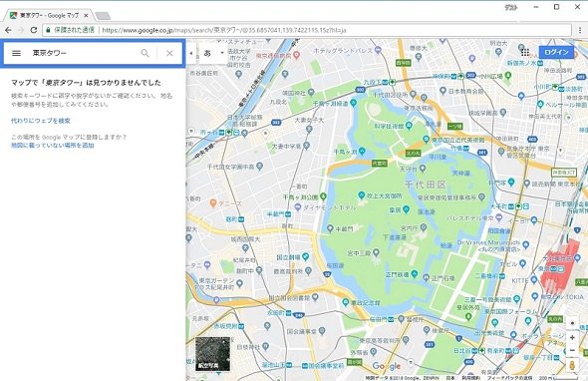Open the Google apps grid
Screen dimensions: 588x381
(x=525, y=52)
